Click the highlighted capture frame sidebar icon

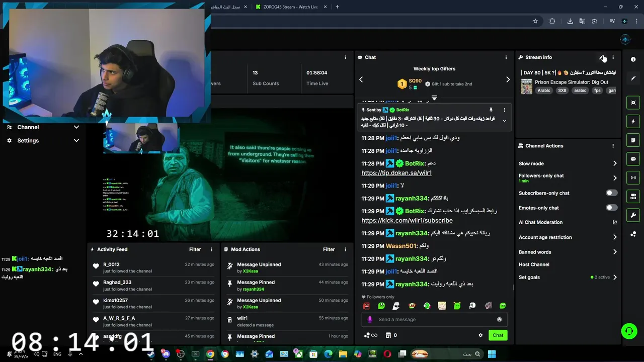point(633,103)
